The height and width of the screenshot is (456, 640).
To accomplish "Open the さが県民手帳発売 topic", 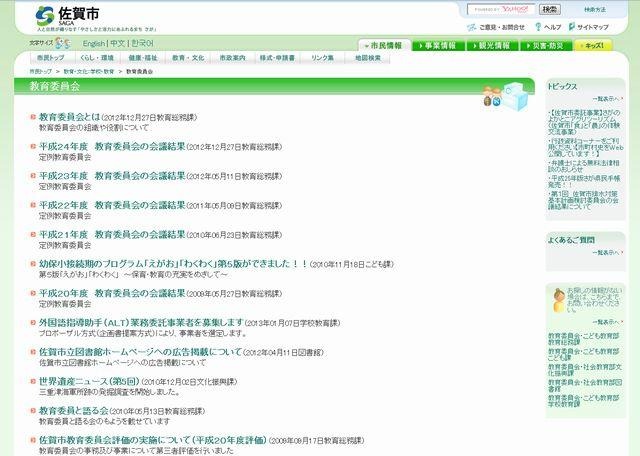I will [584, 181].
